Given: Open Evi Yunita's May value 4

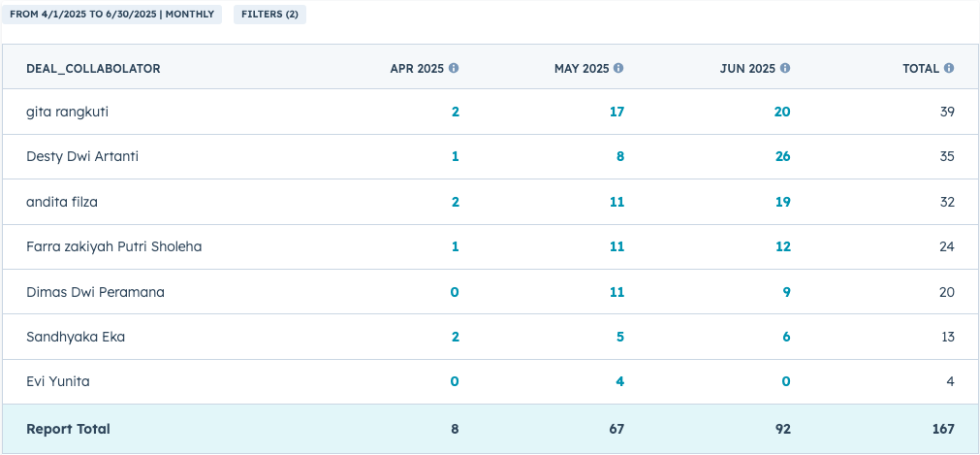Looking at the screenshot, I should coord(620,381).
